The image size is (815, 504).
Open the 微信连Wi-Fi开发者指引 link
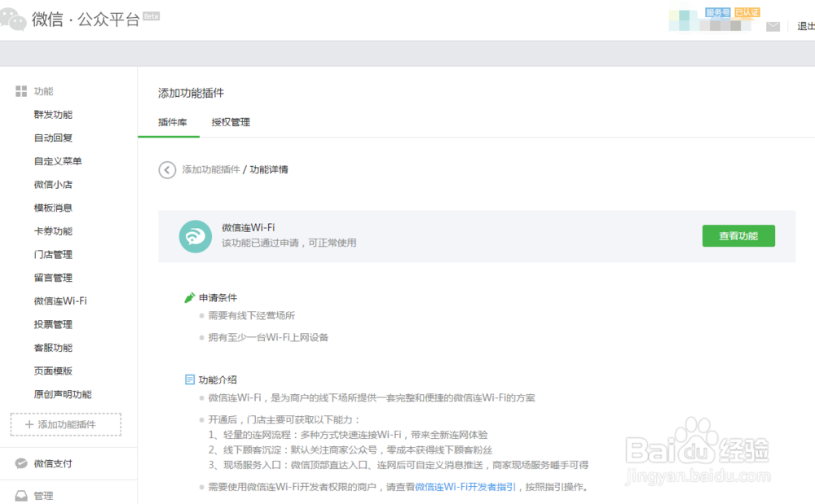click(465, 487)
